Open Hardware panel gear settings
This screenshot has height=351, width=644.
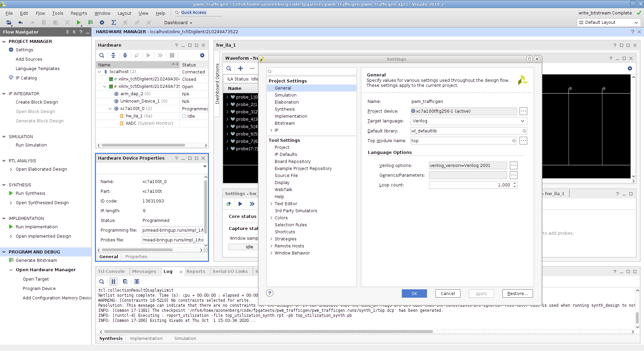202,55
